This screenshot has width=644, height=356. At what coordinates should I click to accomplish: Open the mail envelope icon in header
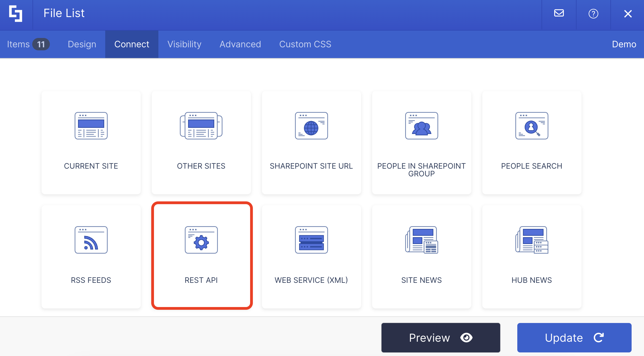pos(559,13)
